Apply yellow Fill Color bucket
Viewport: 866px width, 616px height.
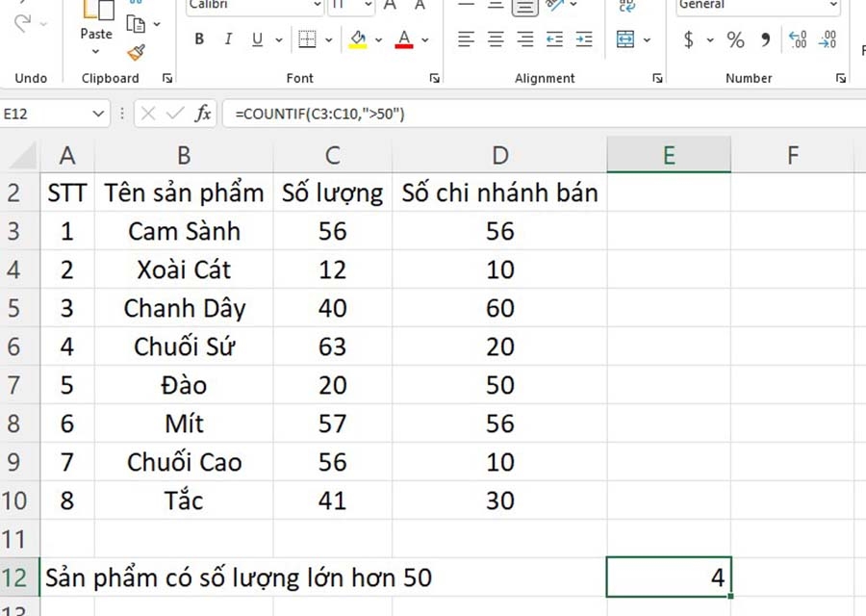click(x=358, y=39)
